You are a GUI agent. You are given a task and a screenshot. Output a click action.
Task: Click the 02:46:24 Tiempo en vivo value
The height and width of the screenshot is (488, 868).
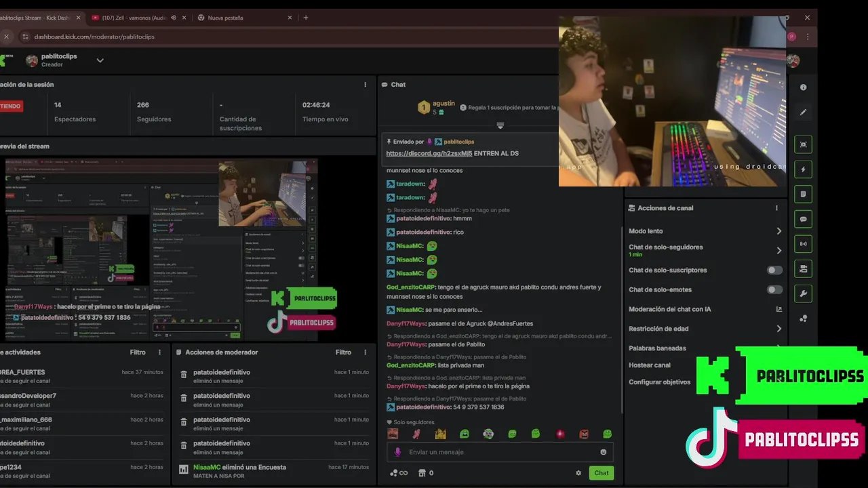[316, 105]
